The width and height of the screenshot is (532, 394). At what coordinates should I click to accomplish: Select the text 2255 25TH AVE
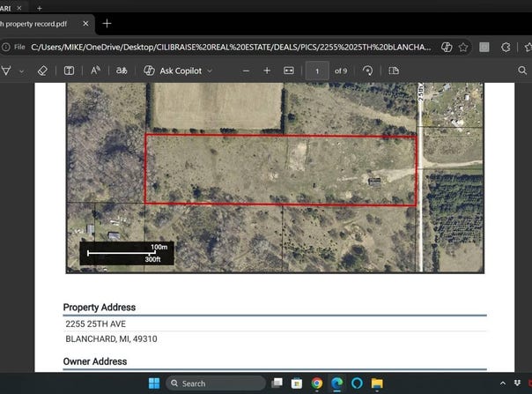[96, 323]
